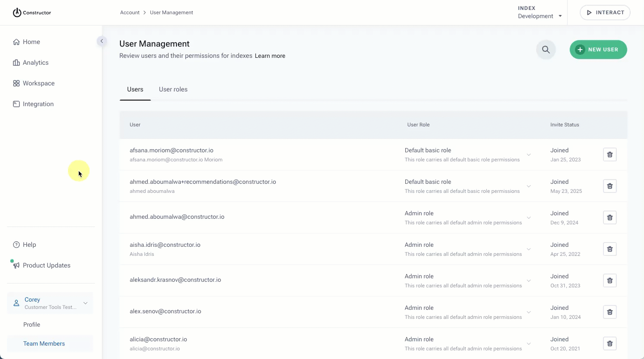
Task: Remove aisha.idris@constructor.io using trash icon
Action: pyautogui.click(x=610, y=249)
